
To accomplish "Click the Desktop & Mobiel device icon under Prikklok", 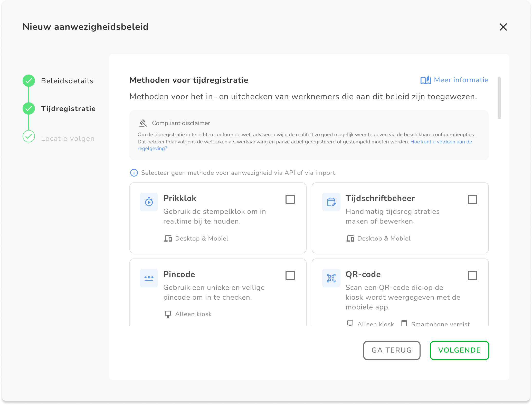I will pos(168,239).
